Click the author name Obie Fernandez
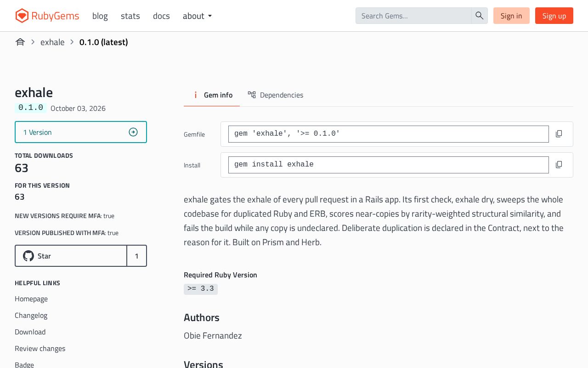The image size is (588, 368). pos(213,336)
